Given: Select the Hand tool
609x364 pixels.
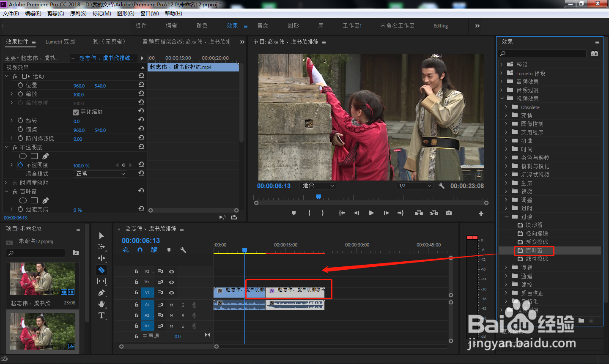Looking at the screenshot, I should click(x=101, y=304).
